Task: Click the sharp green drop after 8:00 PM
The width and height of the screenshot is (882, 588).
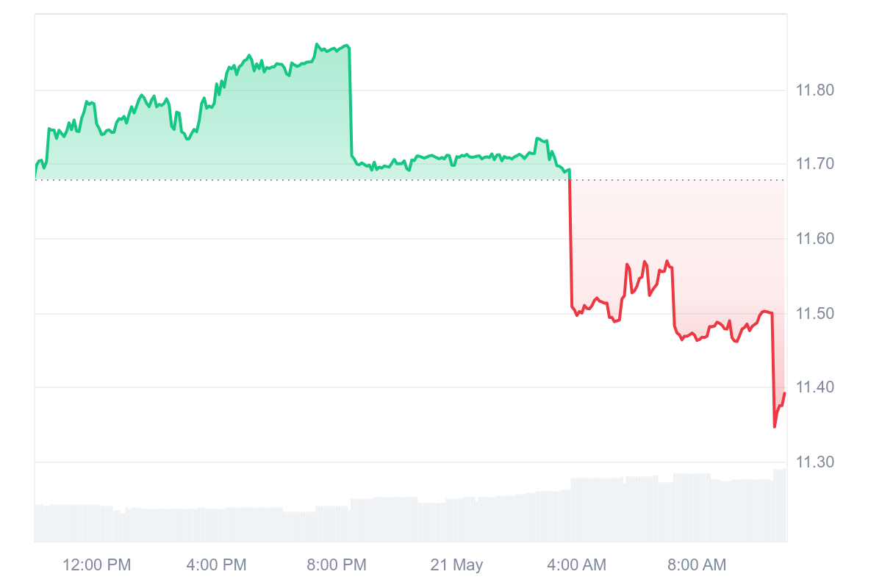Action: pyautogui.click(x=351, y=101)
